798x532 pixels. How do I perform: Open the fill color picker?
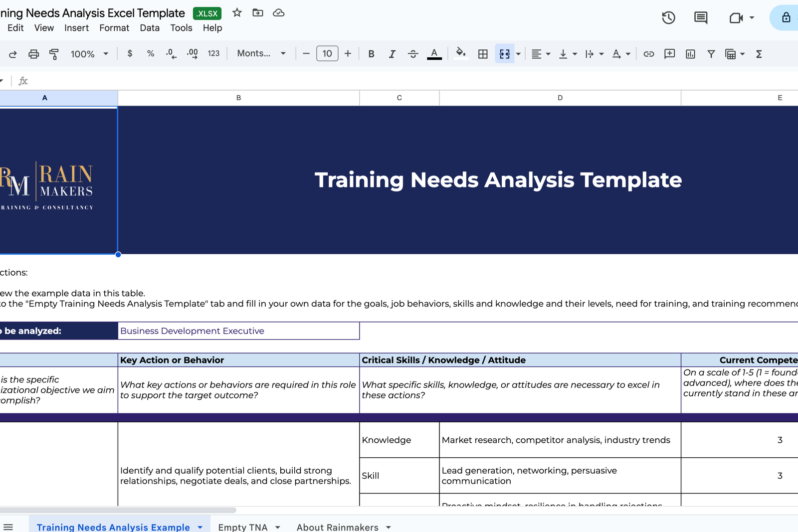461,53
